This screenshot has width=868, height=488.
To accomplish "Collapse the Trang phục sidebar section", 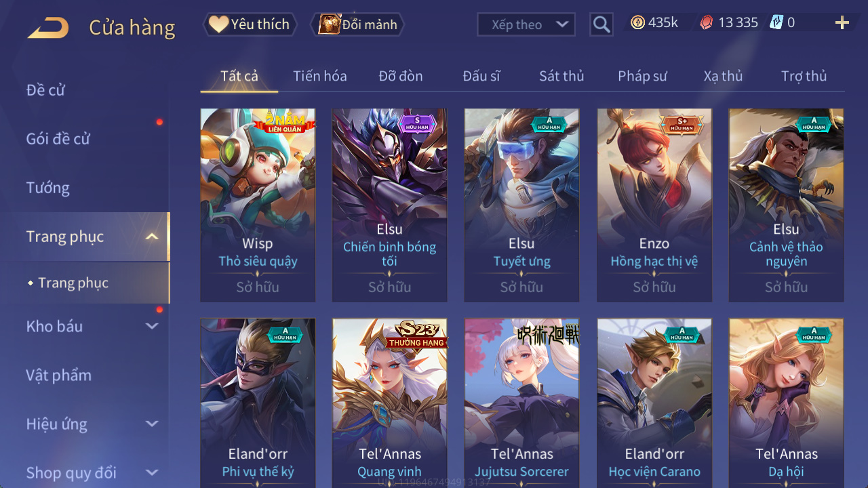I will pyautogui.click(x=152, y=237).
